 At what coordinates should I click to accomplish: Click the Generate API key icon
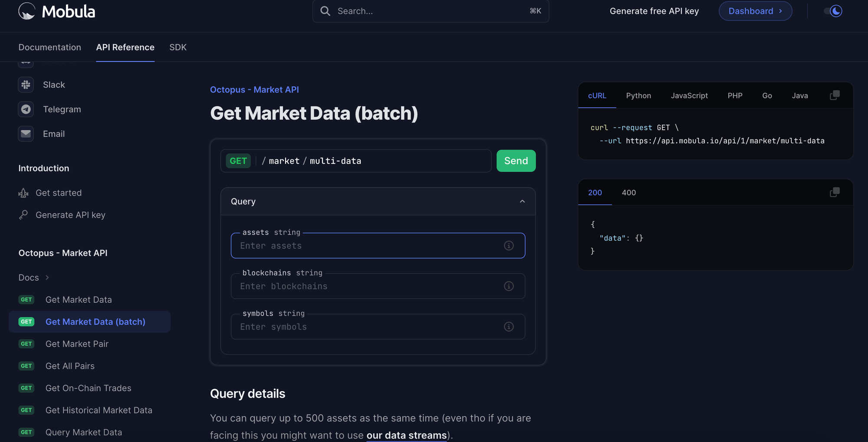pyautogui.click(x=23, y=215)
